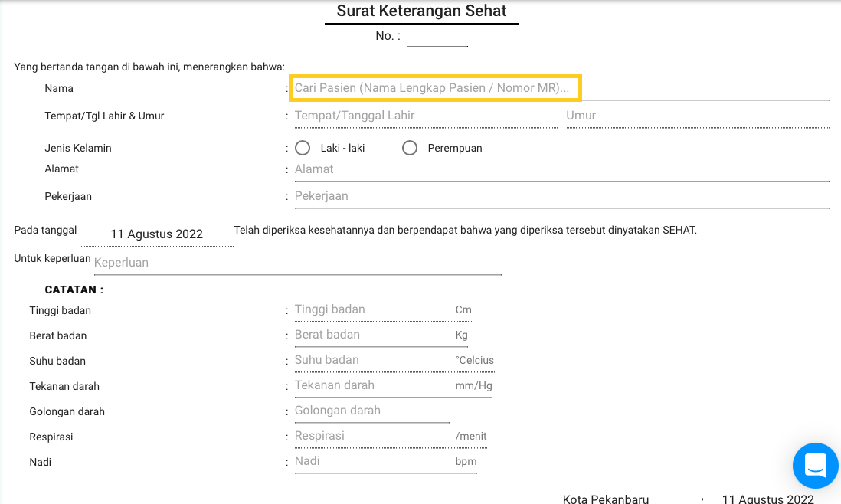Click the Nadi input field
The width and height of the screenshot is (841, 504).
click(373, 461)
